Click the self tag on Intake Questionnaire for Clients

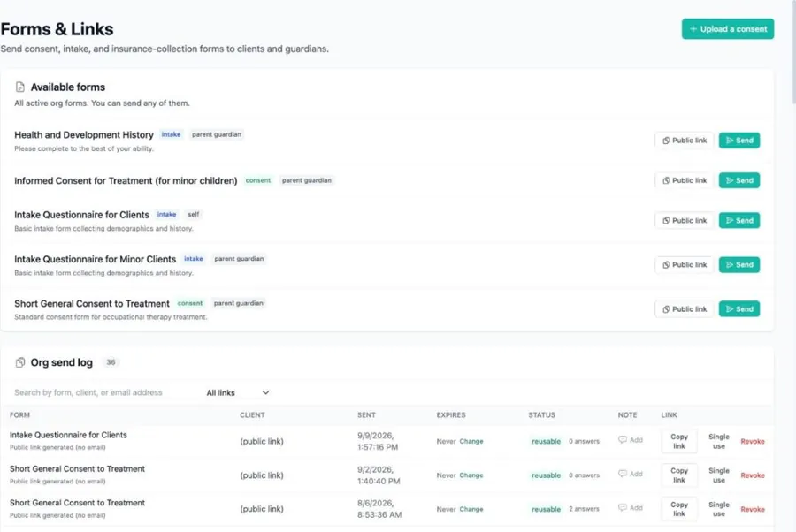[194, 214]
